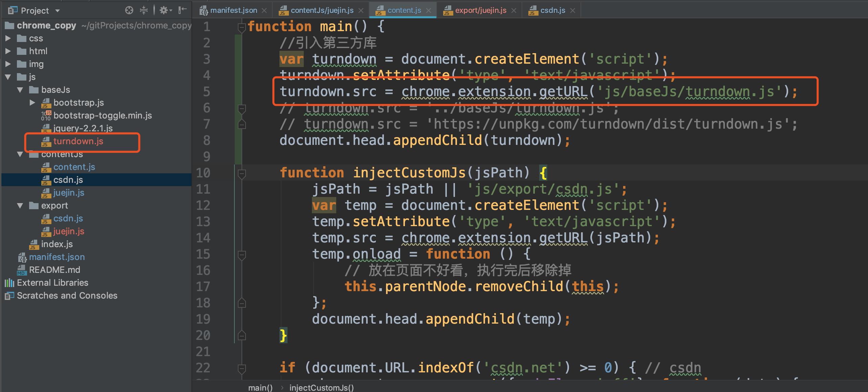868x392 pixels.
Task: Click the locate/scroll-from-source target icon
Action: pos(129,10)
